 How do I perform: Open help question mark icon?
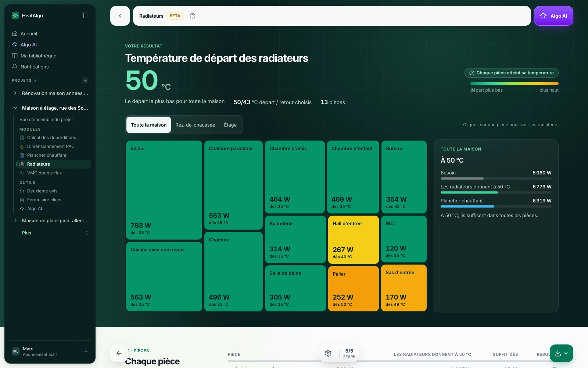click(193, 16)
